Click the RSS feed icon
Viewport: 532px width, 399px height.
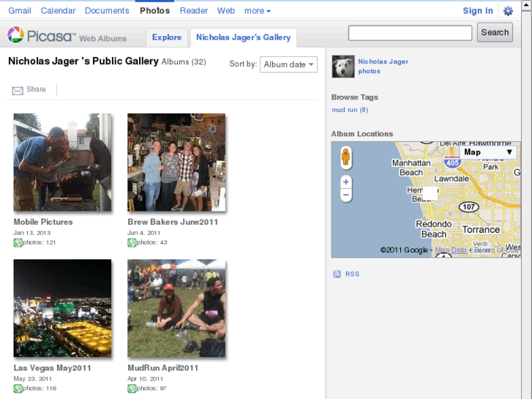tap(337, 274)
